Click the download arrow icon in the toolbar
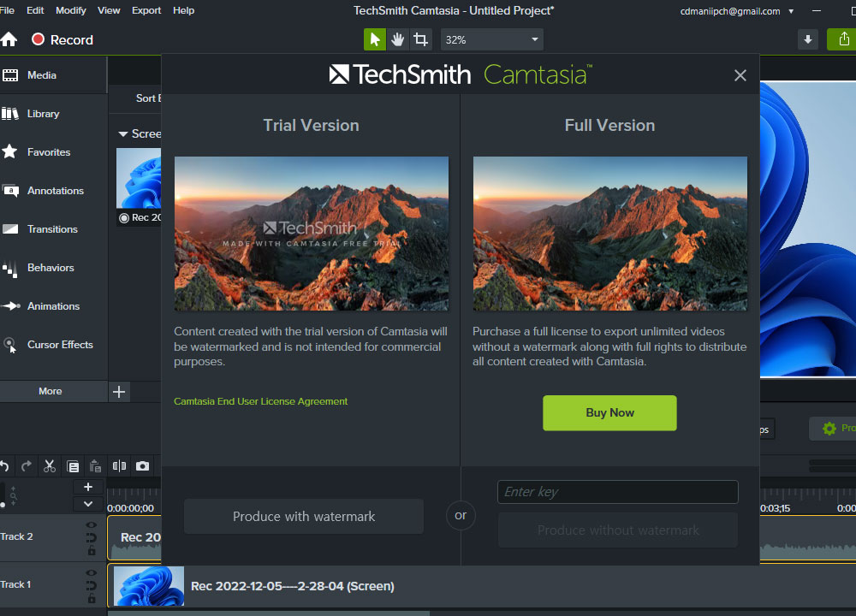856x616 pixels. [807, 39]
